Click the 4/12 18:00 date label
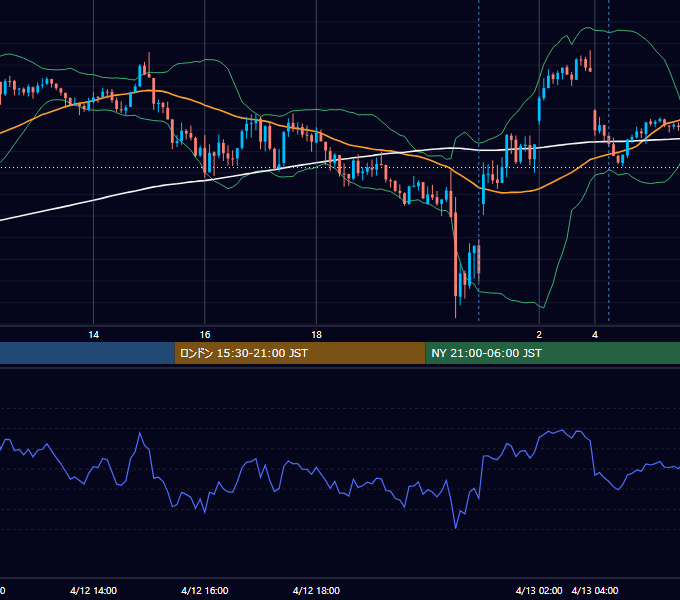This screenshot has height=600, width=680. [316, 590]
